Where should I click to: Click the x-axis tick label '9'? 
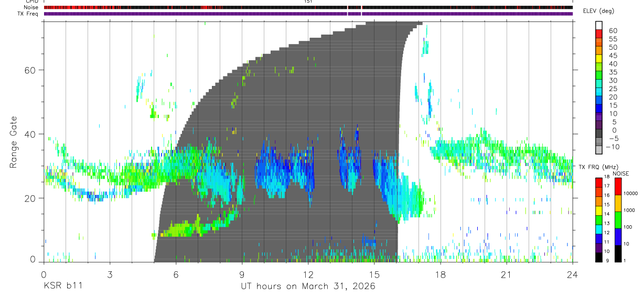tap(242, 274)
